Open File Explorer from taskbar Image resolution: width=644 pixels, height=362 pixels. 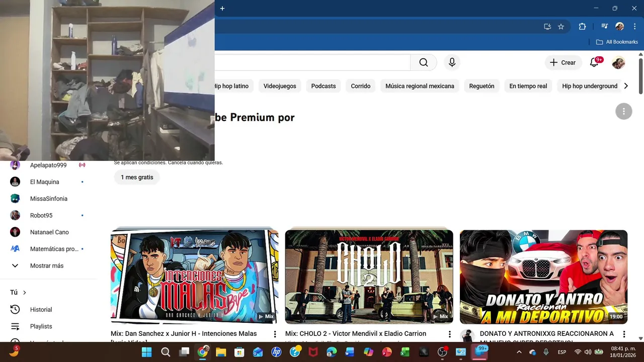tap(221, 352)
